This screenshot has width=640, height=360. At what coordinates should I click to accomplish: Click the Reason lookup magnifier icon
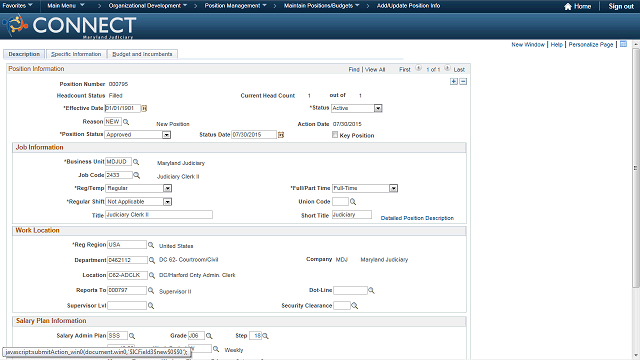[126, 122]
